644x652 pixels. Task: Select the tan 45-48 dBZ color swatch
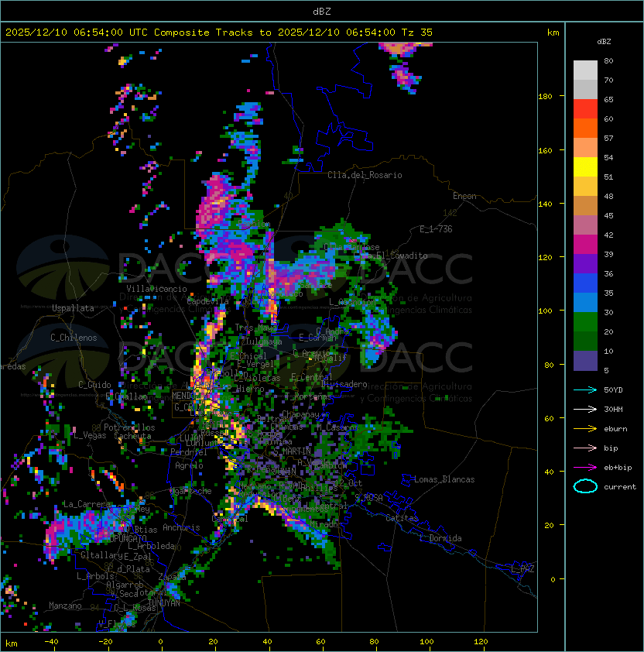(585, 206)
